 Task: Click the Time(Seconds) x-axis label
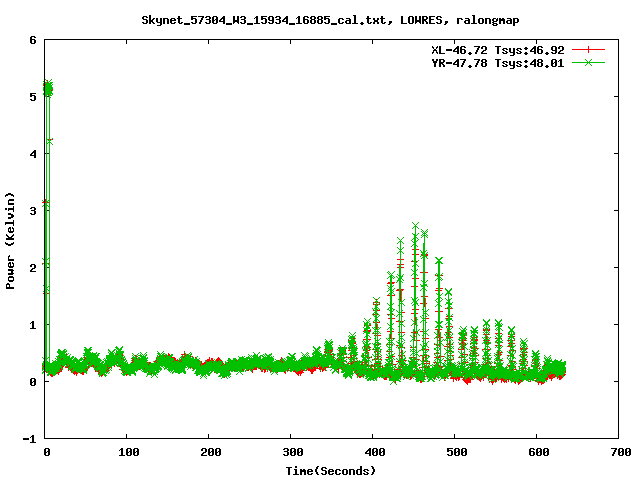[x=331, y=471]
